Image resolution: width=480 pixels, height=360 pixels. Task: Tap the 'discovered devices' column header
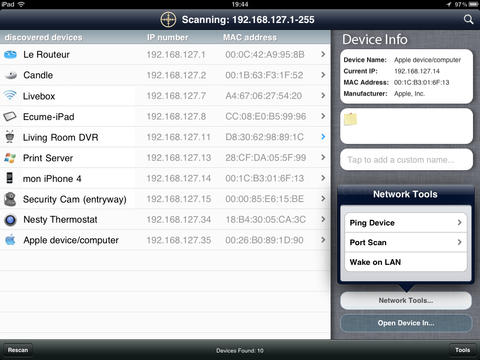(x=43, y=37)
